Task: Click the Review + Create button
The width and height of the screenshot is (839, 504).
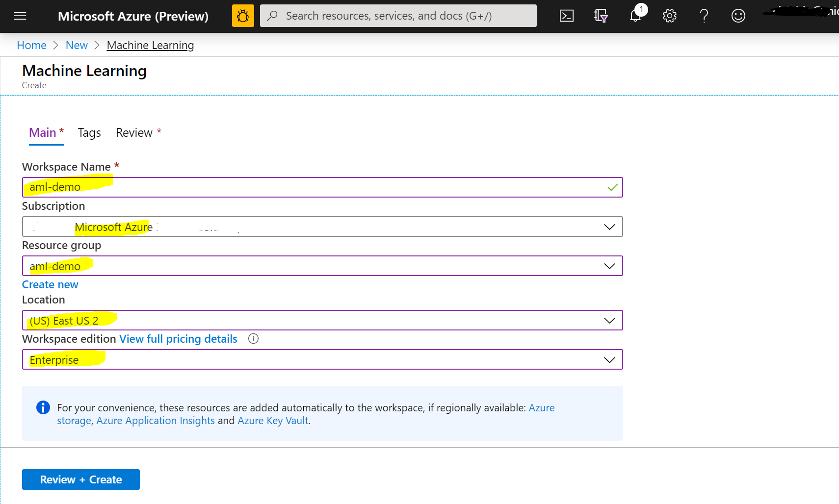Action: tap(81, 479)
